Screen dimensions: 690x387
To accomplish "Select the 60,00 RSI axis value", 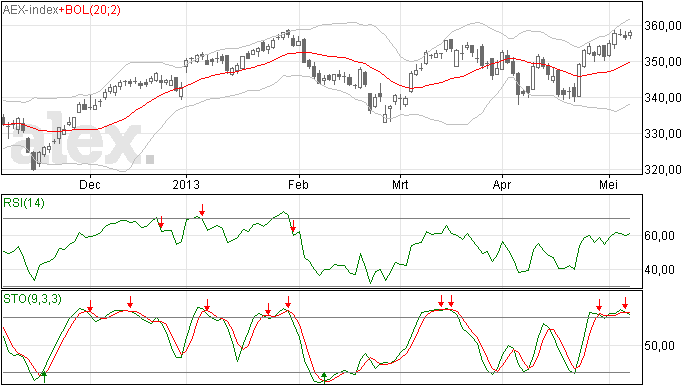I will tap(659, 236).
